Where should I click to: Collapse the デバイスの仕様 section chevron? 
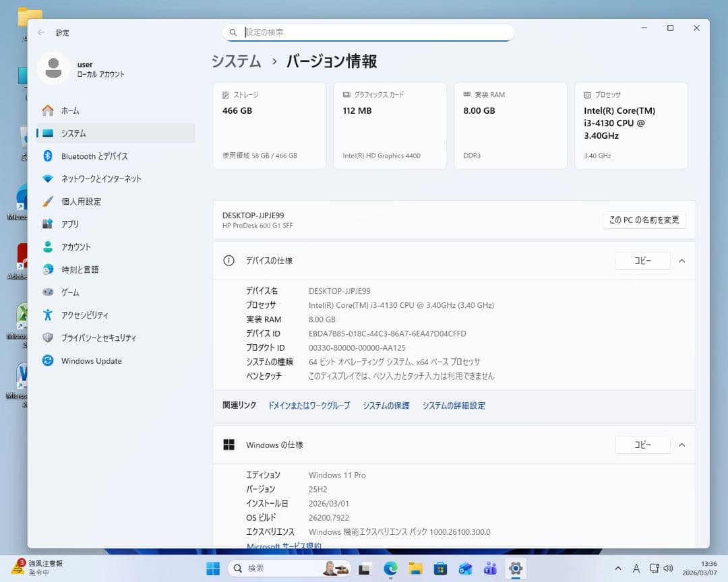pos(681,261)
